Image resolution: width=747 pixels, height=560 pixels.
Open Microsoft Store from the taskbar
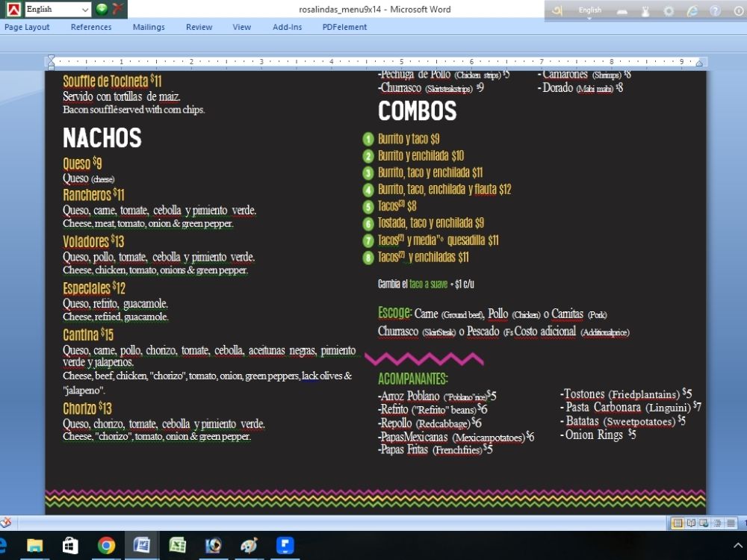(70, 545)
